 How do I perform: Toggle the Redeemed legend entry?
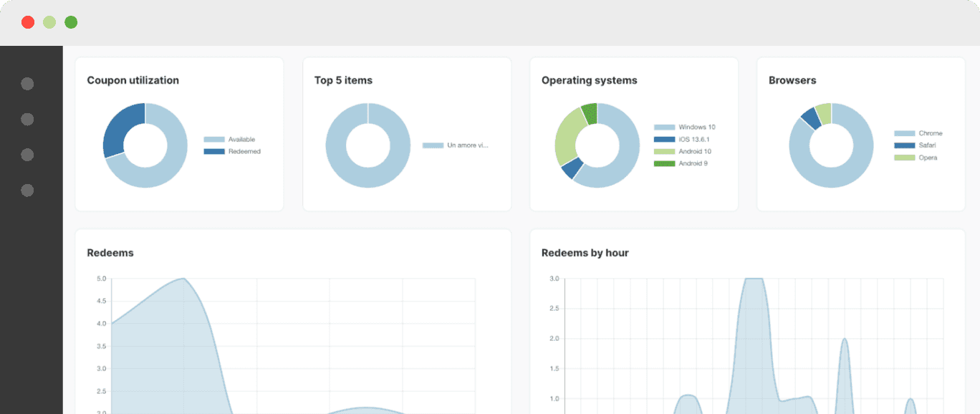tap(232, 152)
